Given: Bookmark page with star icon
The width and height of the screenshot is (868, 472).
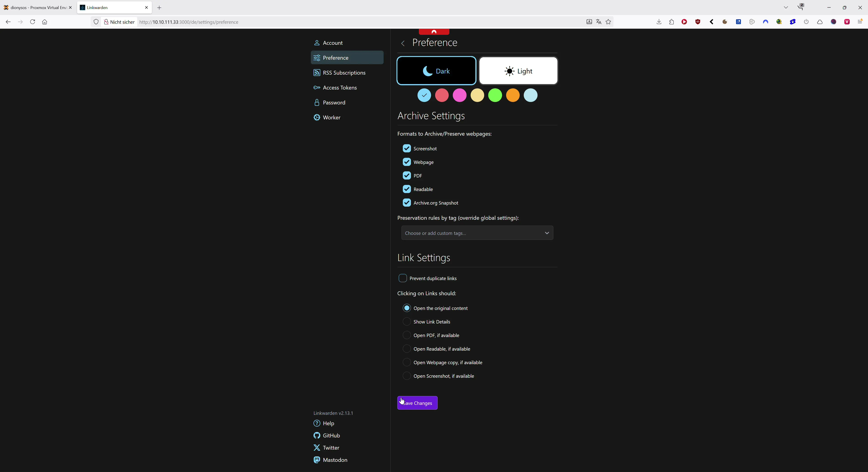Looking at the screenshot, I should point(608,22).
